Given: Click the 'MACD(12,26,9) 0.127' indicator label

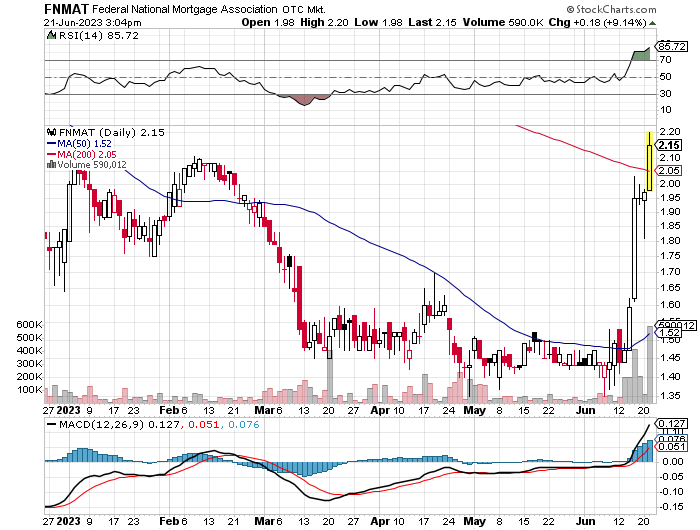Looking at the screenshot, I should (x=120, y=425).
